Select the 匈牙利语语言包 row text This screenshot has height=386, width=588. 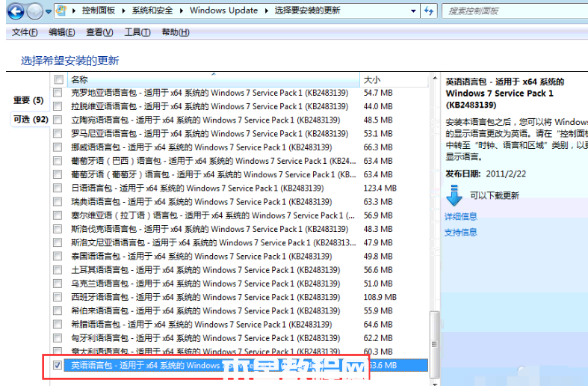click(205, 338)
